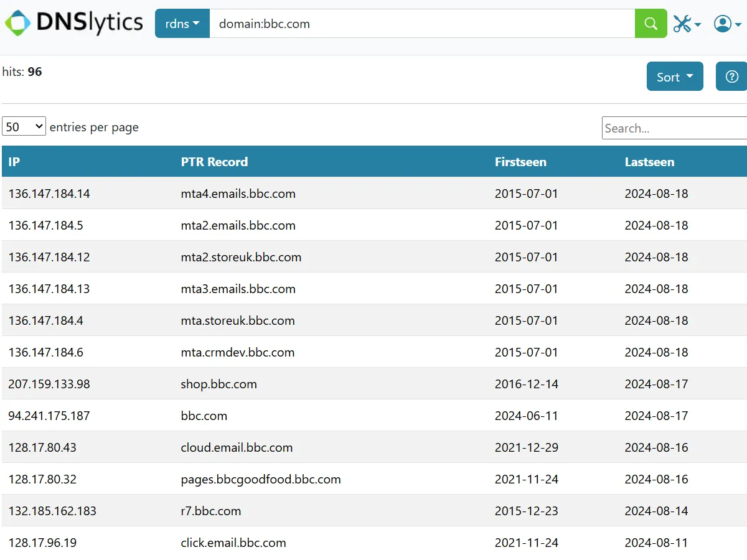Click PTR record pages.bbcgoodfood.bbc.com

pyautogui.click(x=261, y=479)
